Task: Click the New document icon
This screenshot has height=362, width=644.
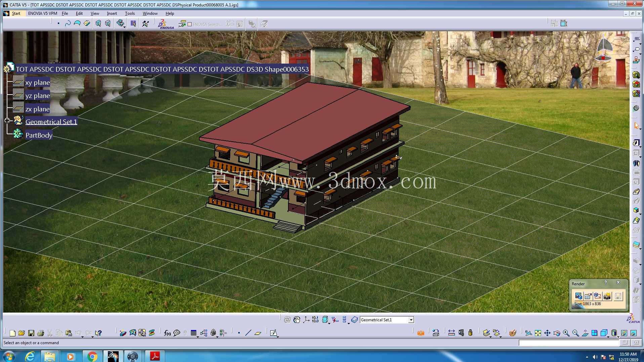Action: pyautogui.click(x=12, y=333)
